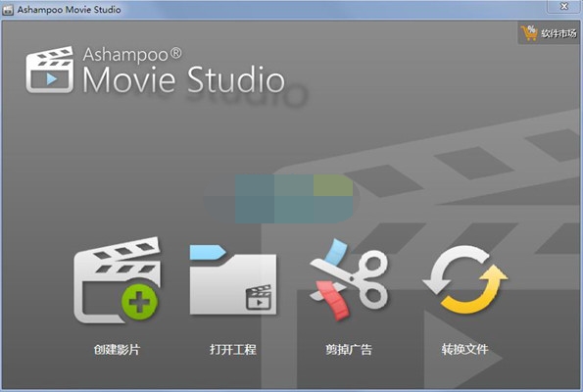Viewport: 583px width, 392px height.
Task: Select the 剪掉广告 label
Action: click(x=349, y=349)
